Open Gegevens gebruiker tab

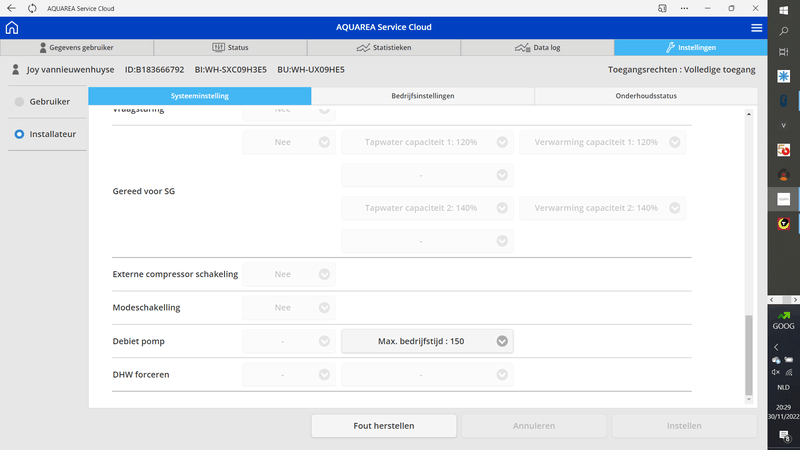pyautogui.click(x=77, y=47)
